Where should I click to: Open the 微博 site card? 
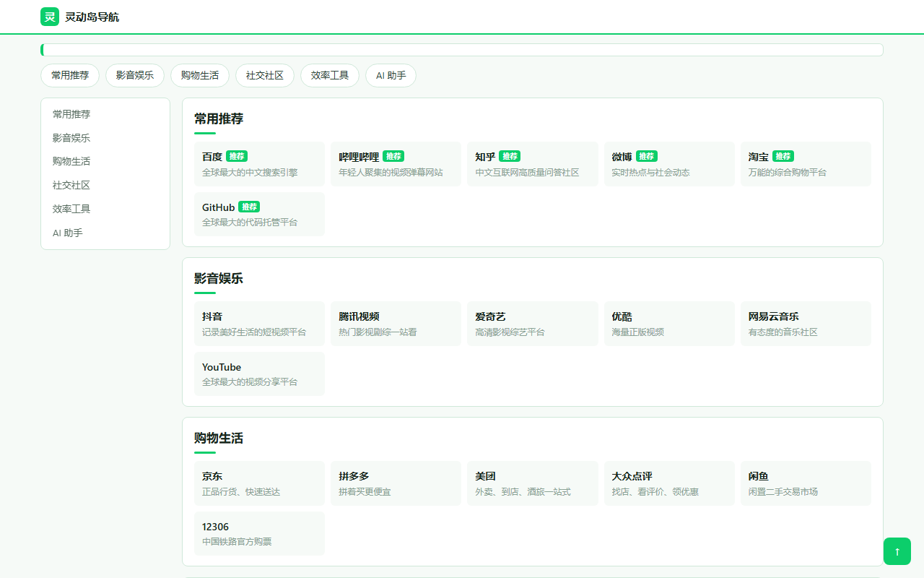coord(669,164)
